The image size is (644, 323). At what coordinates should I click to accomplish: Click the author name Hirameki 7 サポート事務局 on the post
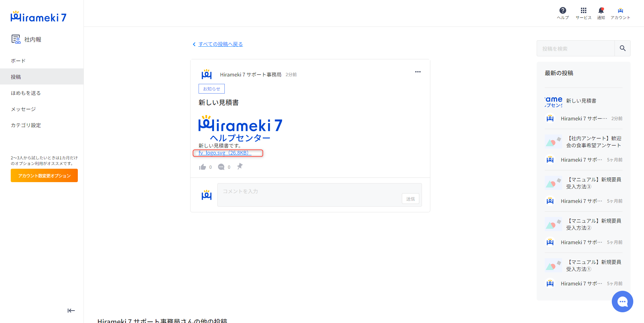coord(251,74)
